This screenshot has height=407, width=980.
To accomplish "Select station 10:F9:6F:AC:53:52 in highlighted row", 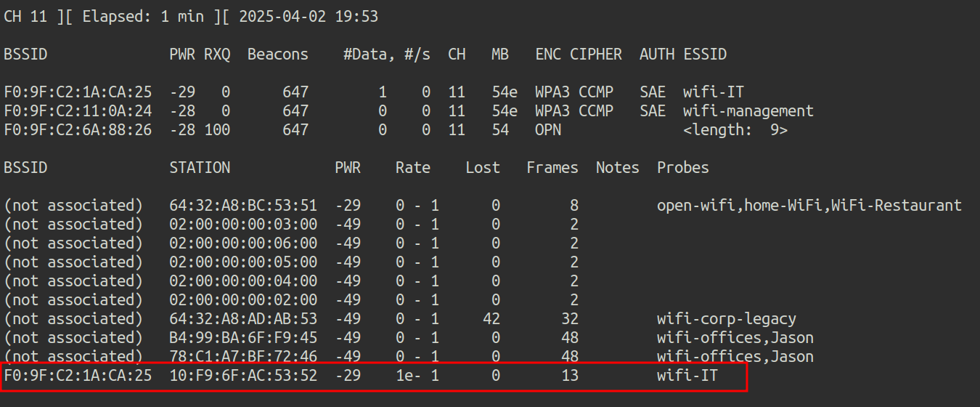I will tap(243, 376).
